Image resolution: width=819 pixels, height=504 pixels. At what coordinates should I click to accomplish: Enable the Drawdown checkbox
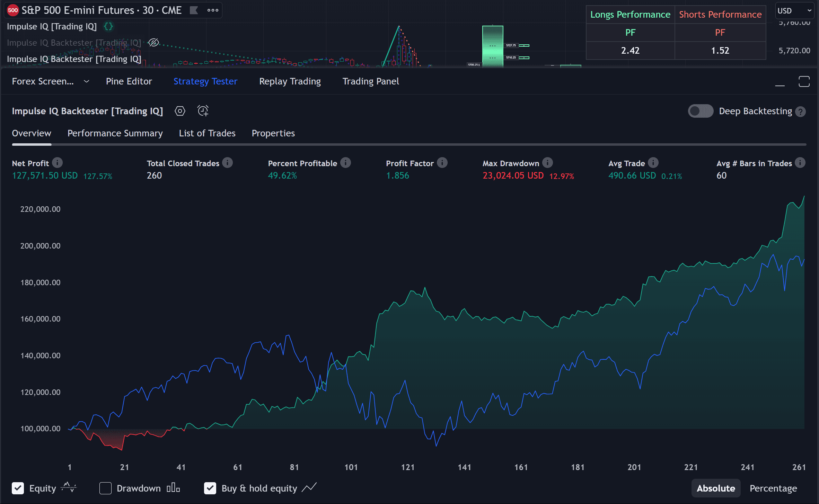click(105, 488)
